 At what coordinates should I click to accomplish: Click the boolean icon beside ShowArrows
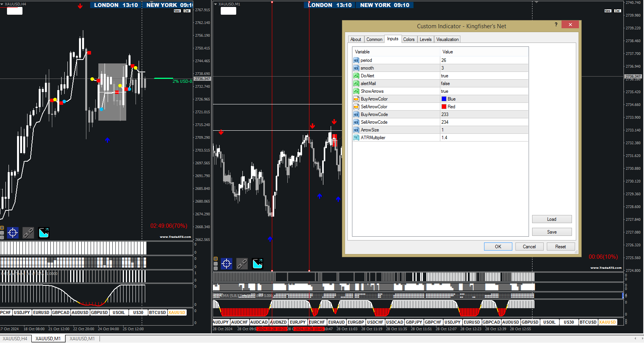[356, 91]
